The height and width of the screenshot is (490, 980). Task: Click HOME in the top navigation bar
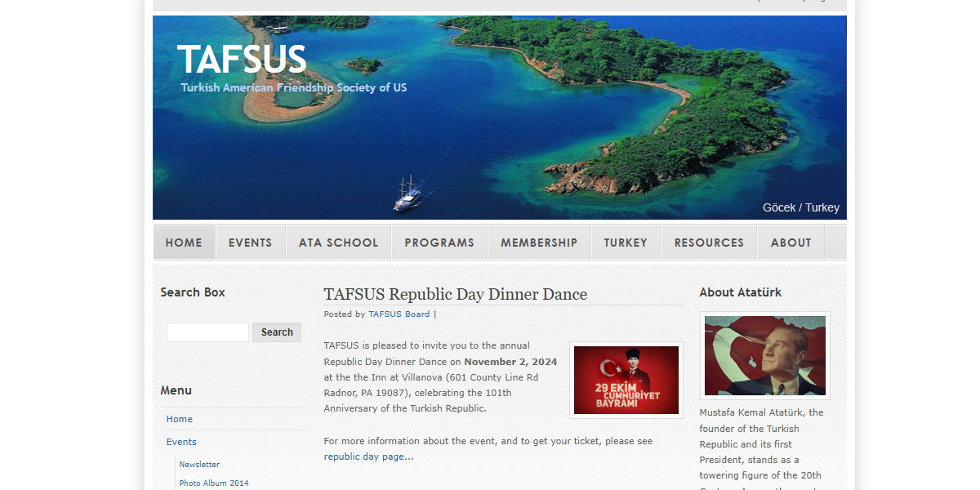(184, 242)
